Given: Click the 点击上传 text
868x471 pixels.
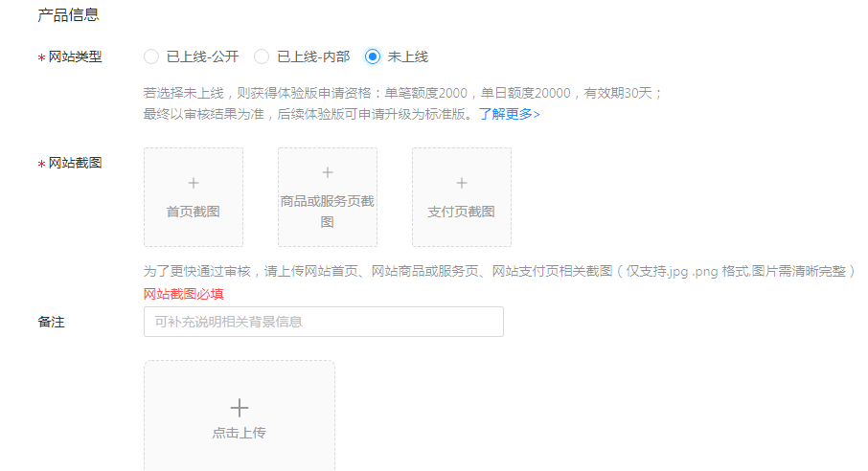Looking at the screenshot, I should (240, 433).
